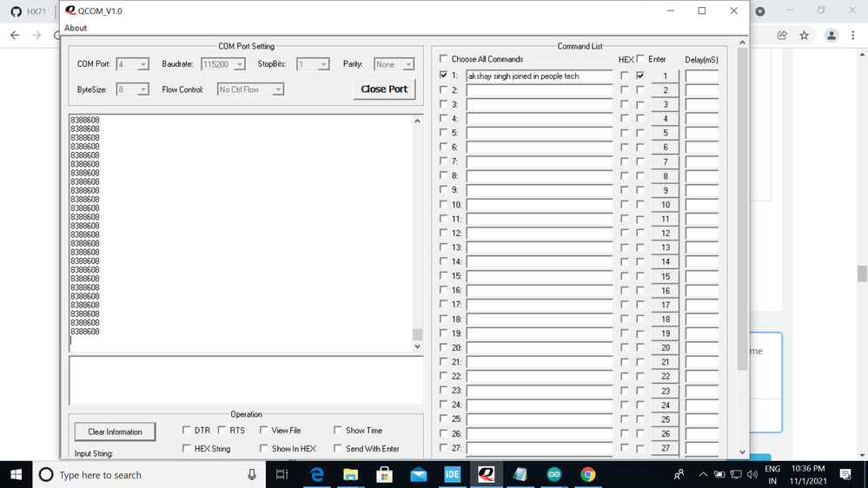Select the QCOM app icon in the taskbar
The image size is (868, 488).
point(486,475)
